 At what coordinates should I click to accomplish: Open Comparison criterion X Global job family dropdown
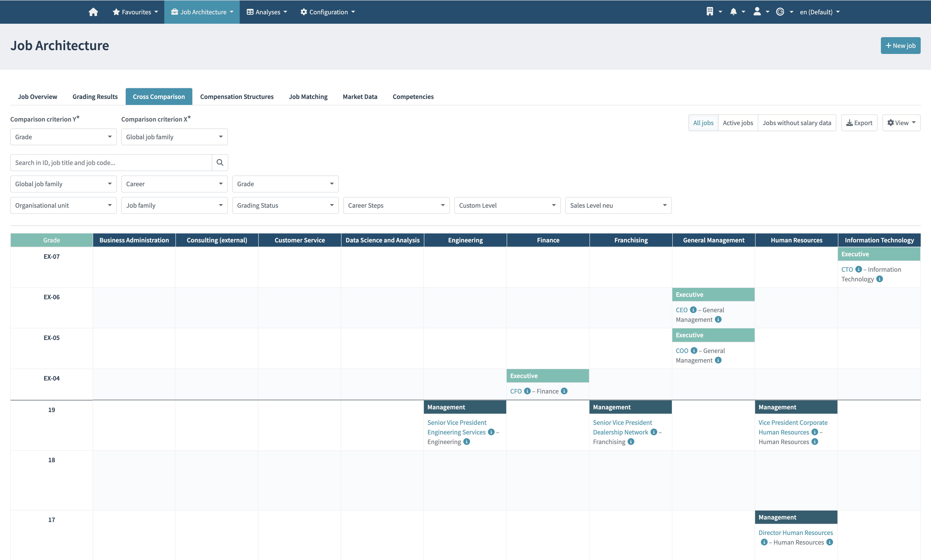point(174,137)
